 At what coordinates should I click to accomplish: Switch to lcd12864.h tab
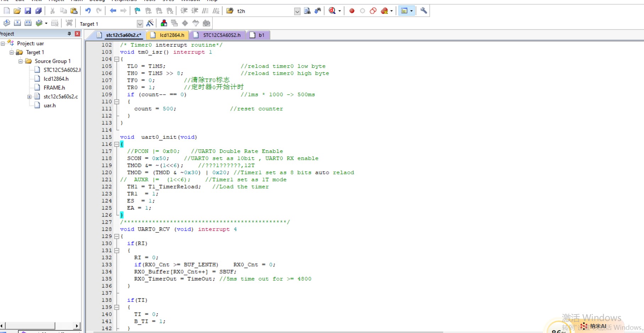point(172,35)
